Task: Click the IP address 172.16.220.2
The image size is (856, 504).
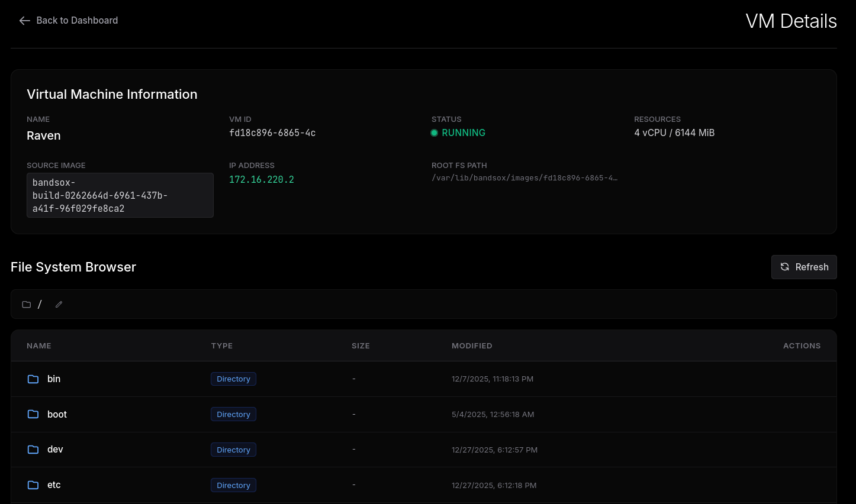Action: point(262,180)
